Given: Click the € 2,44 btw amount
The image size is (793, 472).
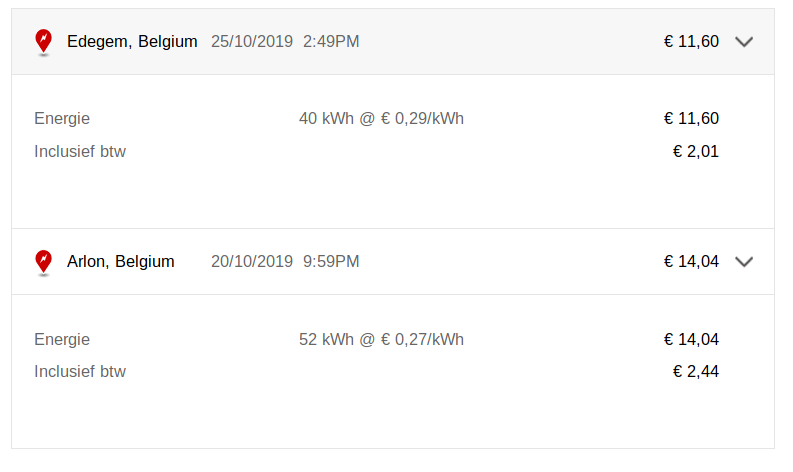Looking at the screenshot, I should click(696, 372).
